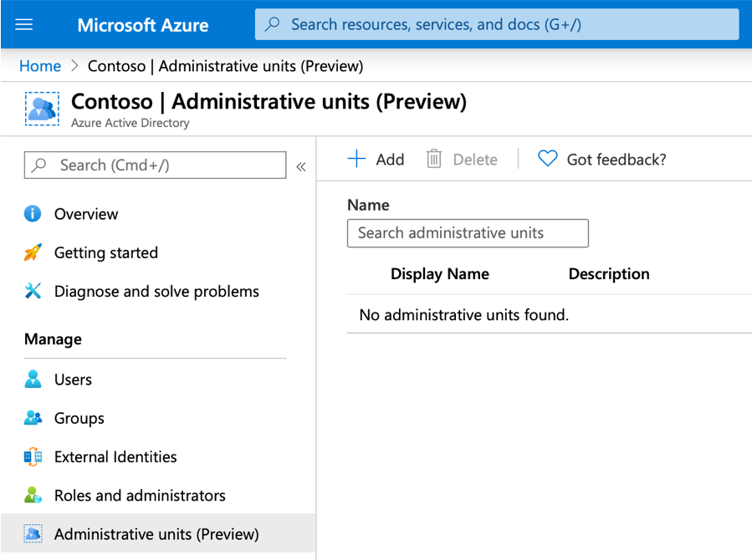Select the External Identities icon
Image resolution: width=752 pixels, height=560 pixels.
pyautogui.click(x=32, y=456)
